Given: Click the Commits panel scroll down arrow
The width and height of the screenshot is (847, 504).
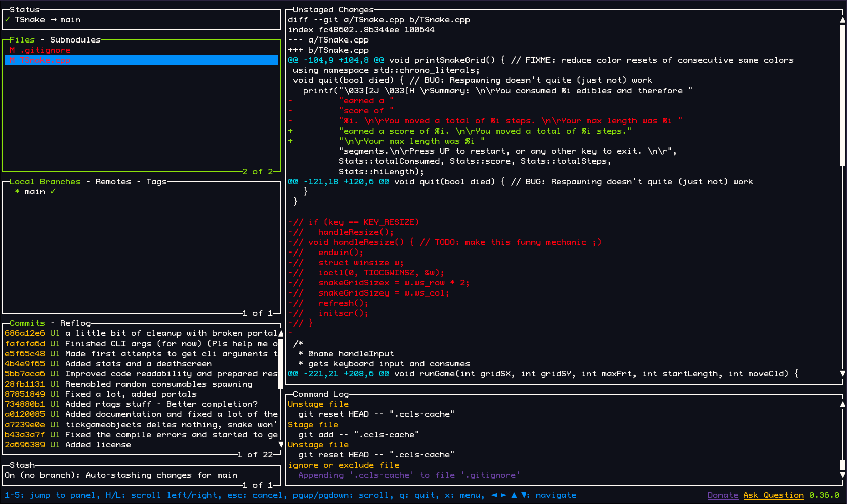Looking at the screenshot, I should coord(281,445).
